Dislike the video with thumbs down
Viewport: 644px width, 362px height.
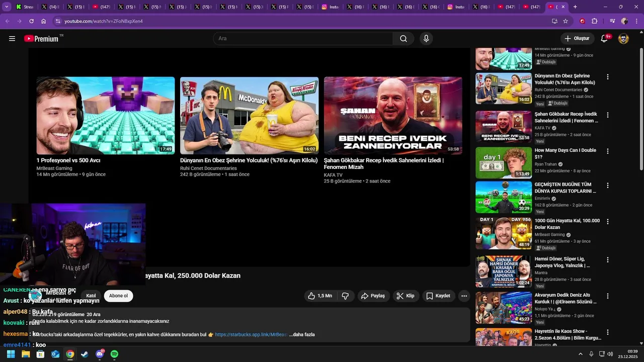[345, 296]
